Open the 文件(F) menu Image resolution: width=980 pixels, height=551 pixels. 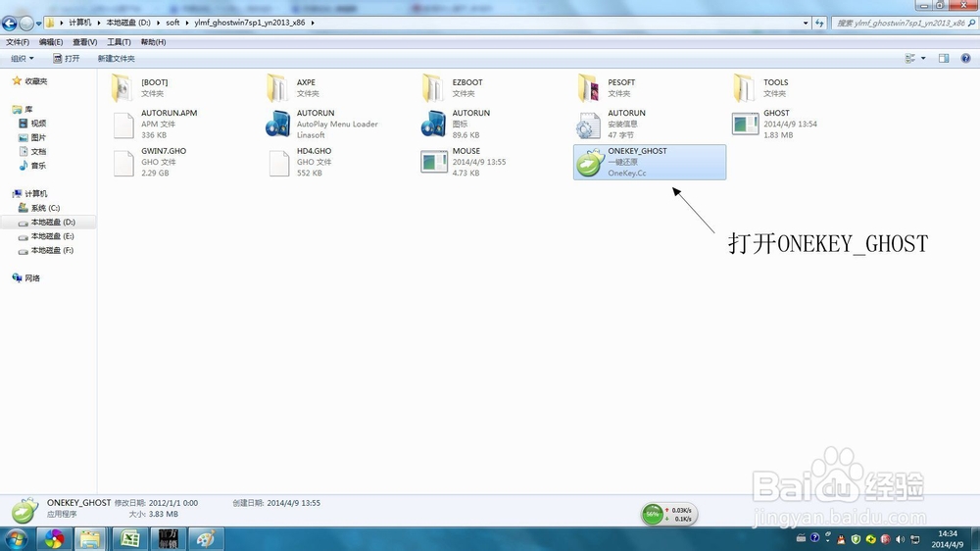[x=18, y=42]
